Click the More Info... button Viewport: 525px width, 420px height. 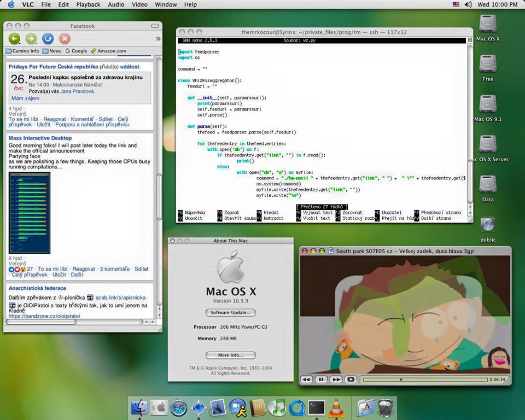(x=230, y=355)
